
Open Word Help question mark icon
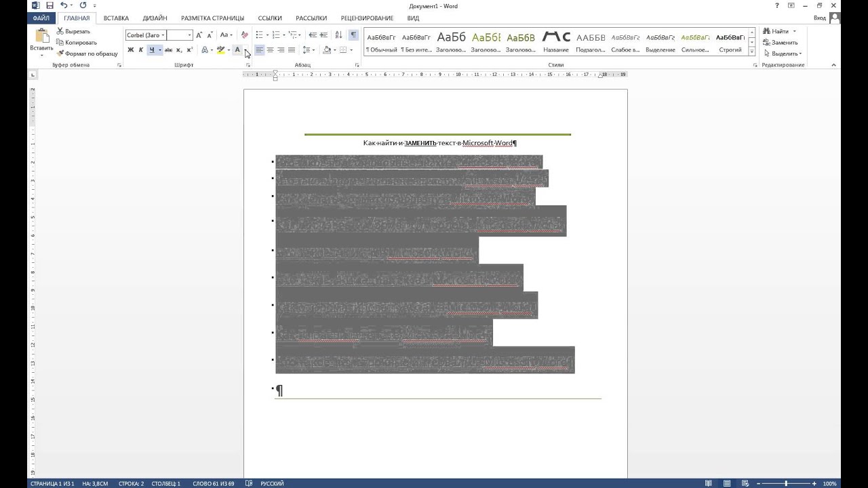tap(777, 5)
